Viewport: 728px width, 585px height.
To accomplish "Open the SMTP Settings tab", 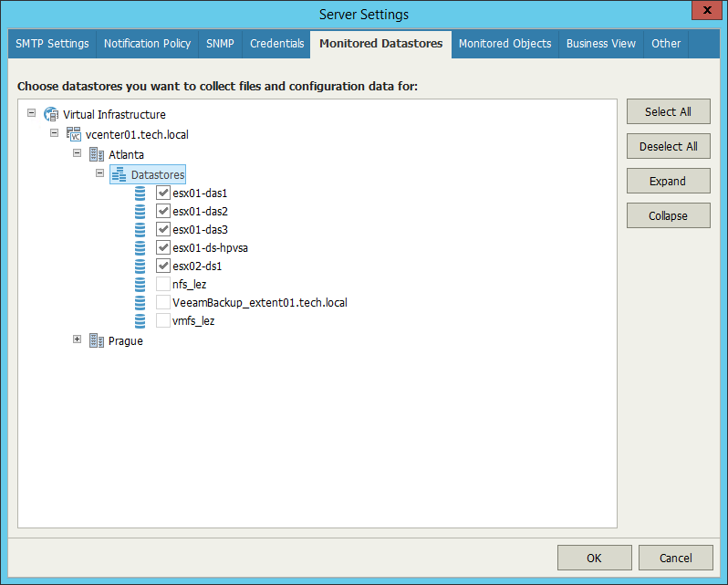I will click(52, 44).
